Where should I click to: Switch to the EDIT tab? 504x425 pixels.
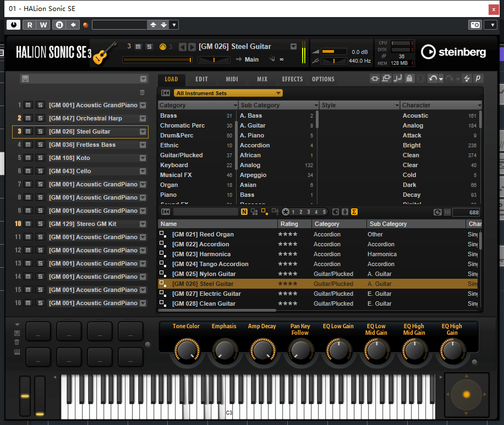[201, 79]
